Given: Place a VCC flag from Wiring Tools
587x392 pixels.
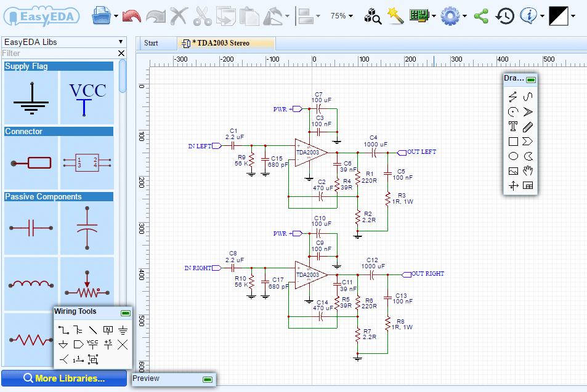Looking at the screenshot, I should coord(92,345).
